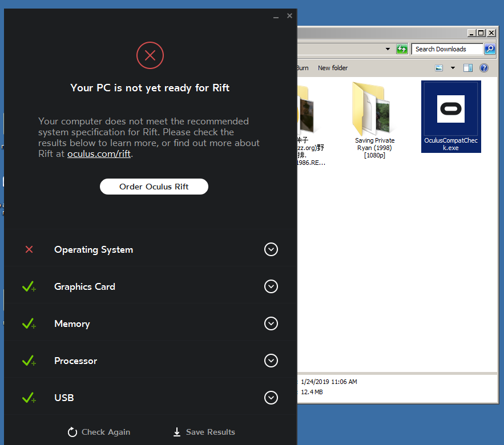Image resolution: width=504 pixels, height=445 pixels.
Task: Expand the Processor result details
Action: point(271,361)
